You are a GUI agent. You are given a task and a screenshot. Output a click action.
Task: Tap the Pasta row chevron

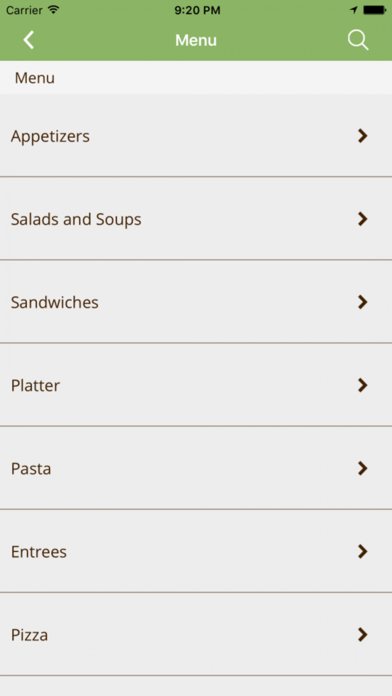point(363,468)
